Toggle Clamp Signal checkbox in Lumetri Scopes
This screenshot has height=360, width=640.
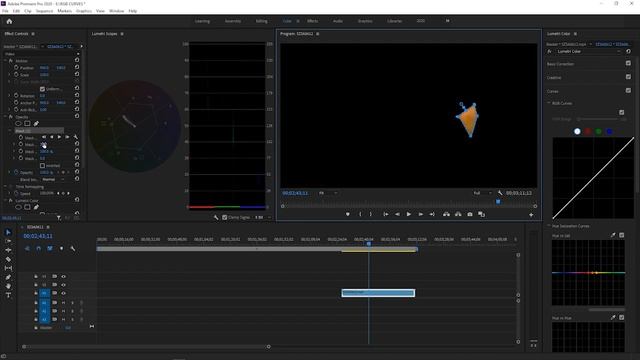pos(224,218)
